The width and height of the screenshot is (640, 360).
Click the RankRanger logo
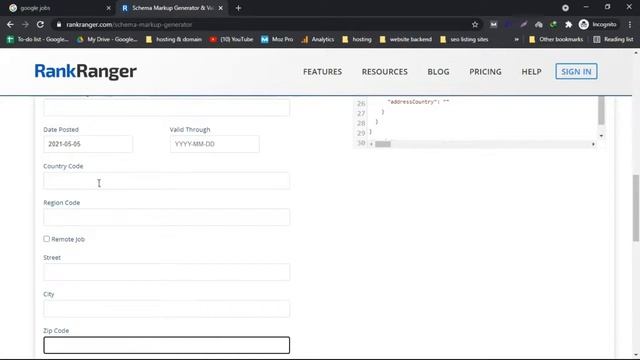pos(85,71)
